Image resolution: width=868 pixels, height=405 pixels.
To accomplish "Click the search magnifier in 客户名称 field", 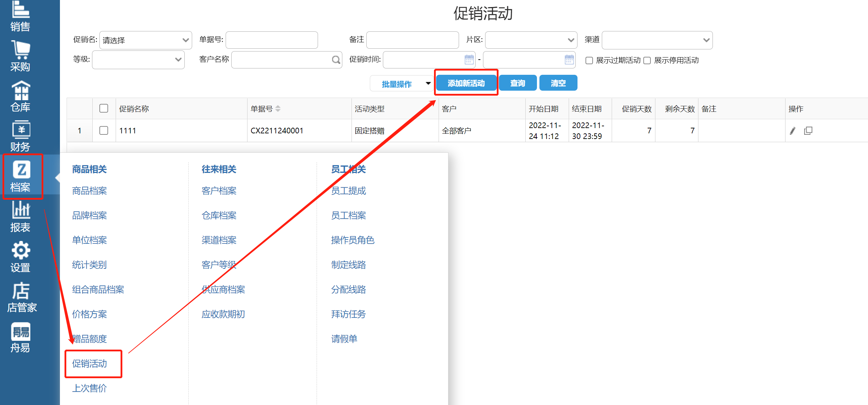I will pyautogui.click(x=336, y=60).
